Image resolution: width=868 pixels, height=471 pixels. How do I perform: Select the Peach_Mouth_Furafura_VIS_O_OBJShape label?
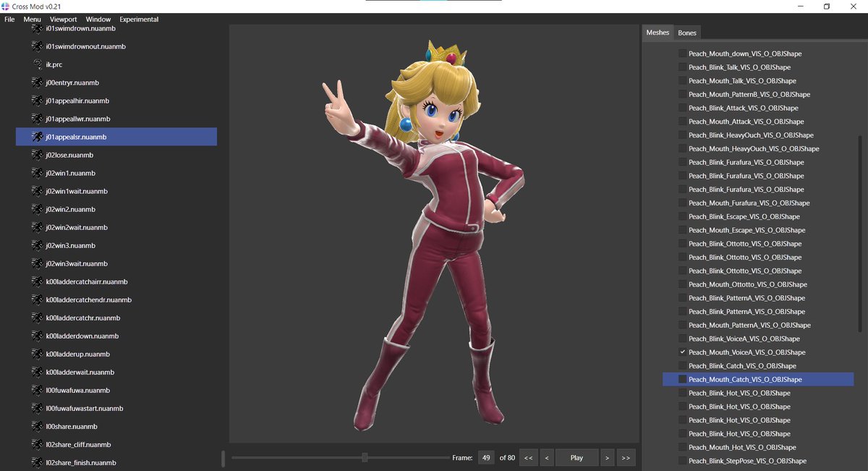pyautogui.click(x=749, y=203)
